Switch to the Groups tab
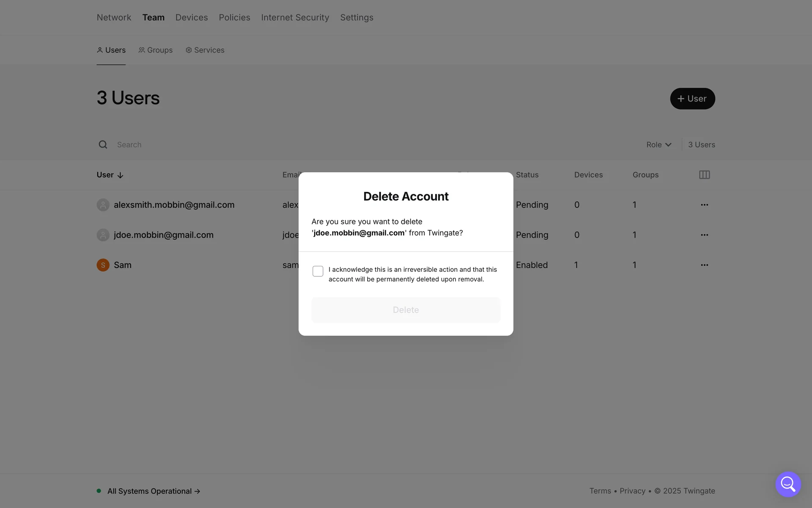812x508 pixels. click(x=156, y=50)
